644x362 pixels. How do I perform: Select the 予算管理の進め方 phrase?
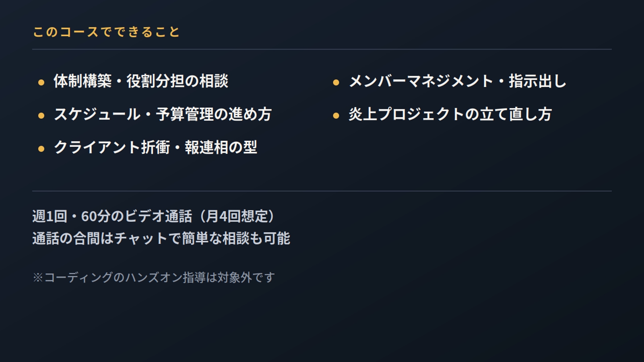(x=214, y=114)
